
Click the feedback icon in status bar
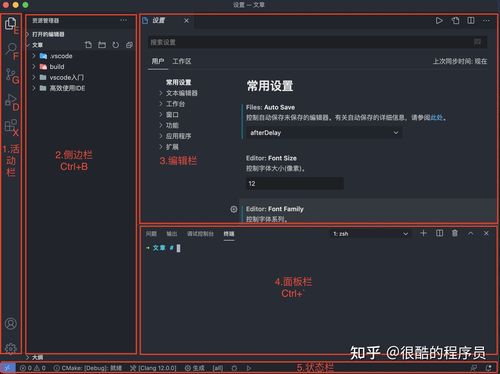[x=473, y=368]
